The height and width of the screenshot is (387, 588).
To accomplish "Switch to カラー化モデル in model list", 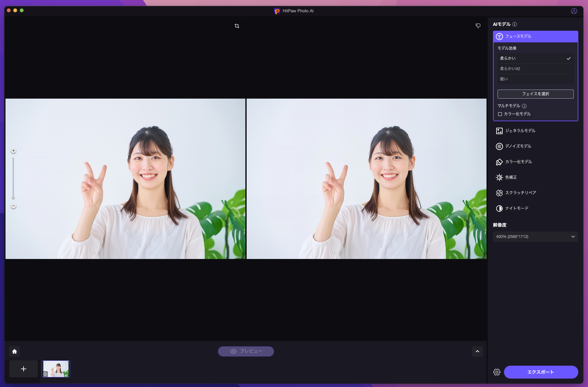I will [536, 162].
